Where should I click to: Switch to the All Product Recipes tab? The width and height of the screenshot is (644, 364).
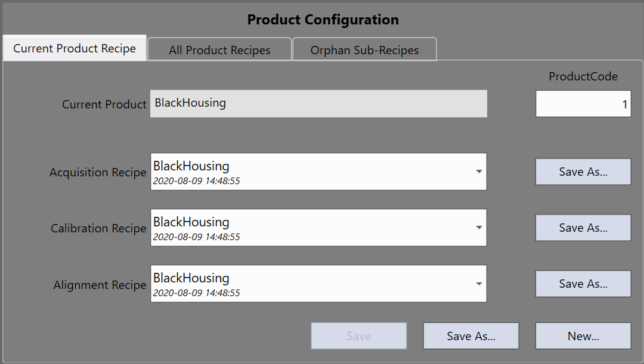point(219,50)
